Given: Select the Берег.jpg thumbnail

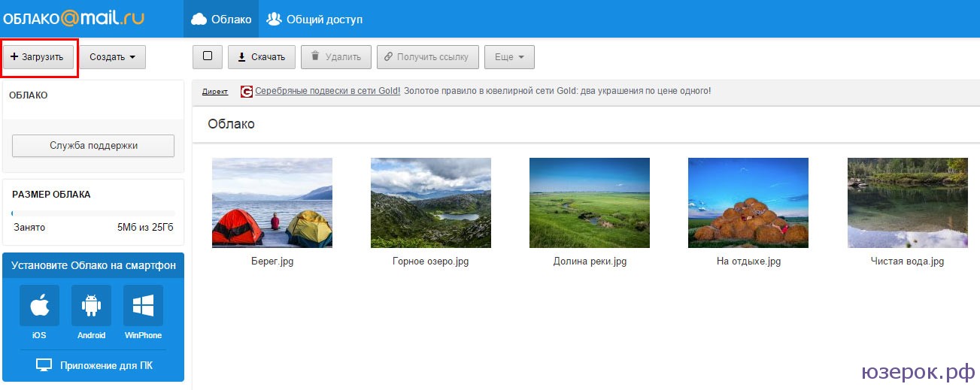Looking at the screenshot, I should click(272, 203).
